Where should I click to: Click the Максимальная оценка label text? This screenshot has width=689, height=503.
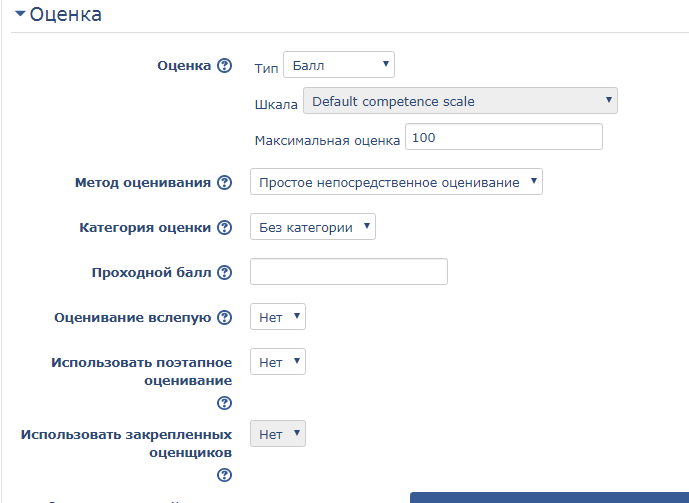click(327, 140)
